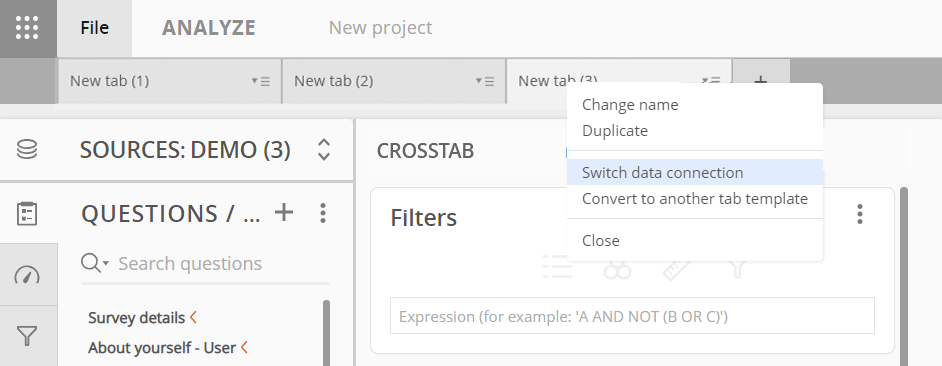Viewport: 942px width, 366px height.
Task: Open the File menu
Action: point(94,28)
